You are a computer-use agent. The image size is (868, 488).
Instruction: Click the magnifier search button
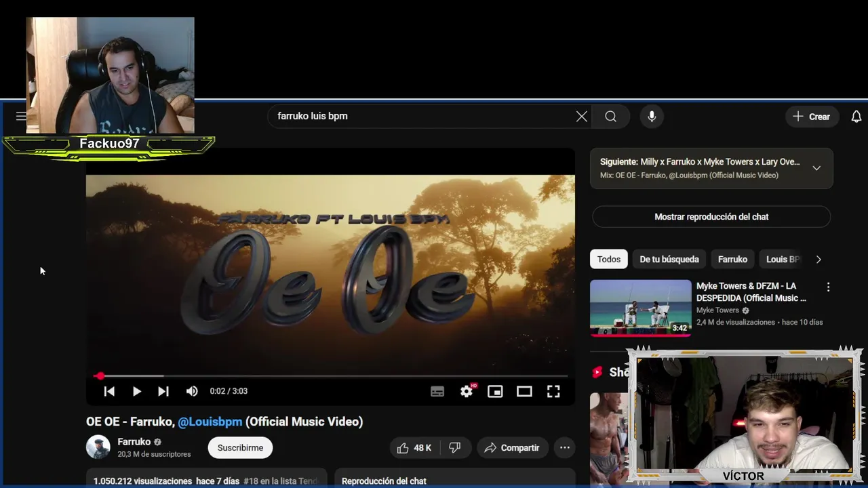tap(611, 117)
